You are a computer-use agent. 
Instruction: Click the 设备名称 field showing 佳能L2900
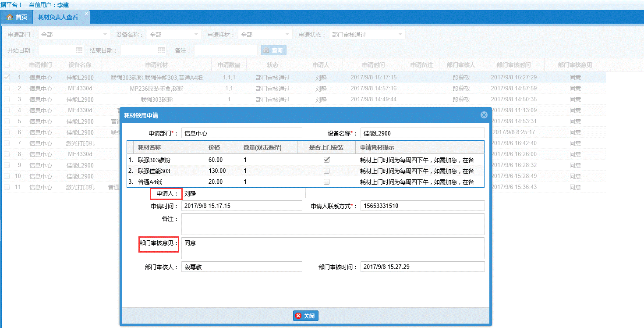coord(422,133)
